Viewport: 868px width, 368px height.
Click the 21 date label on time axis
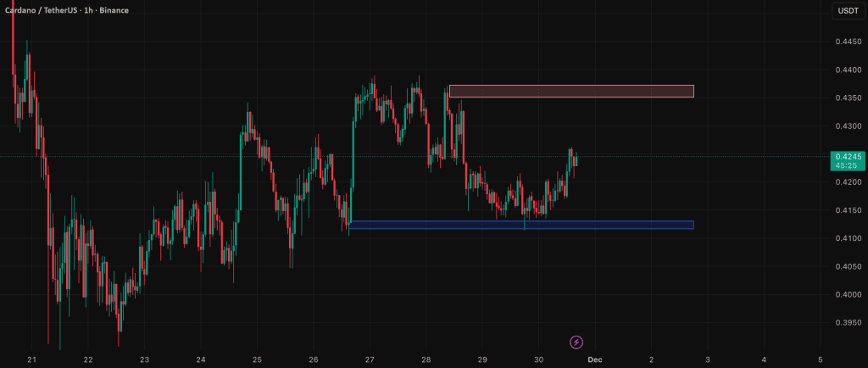pos(32,360)
